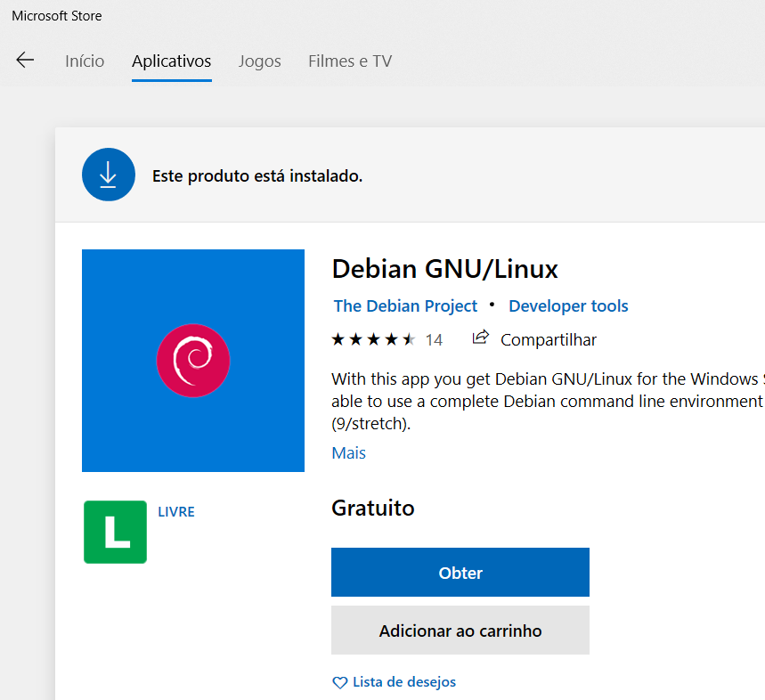
Task: Add to Lista de desejos
Action: 404,682
